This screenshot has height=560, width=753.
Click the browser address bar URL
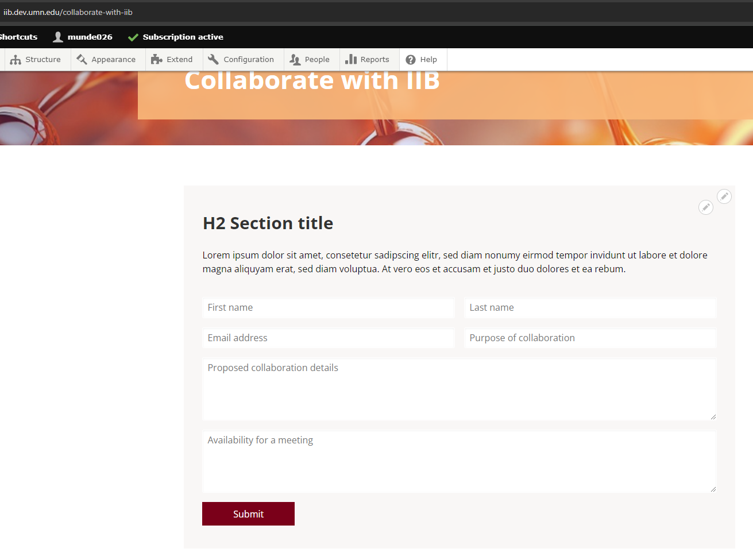point(68,12)
